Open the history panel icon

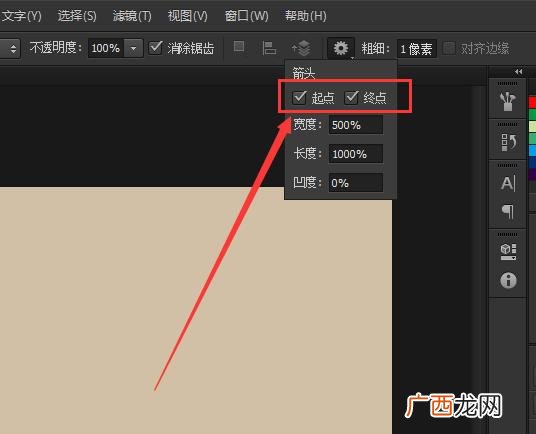click(x=508, y=142)
